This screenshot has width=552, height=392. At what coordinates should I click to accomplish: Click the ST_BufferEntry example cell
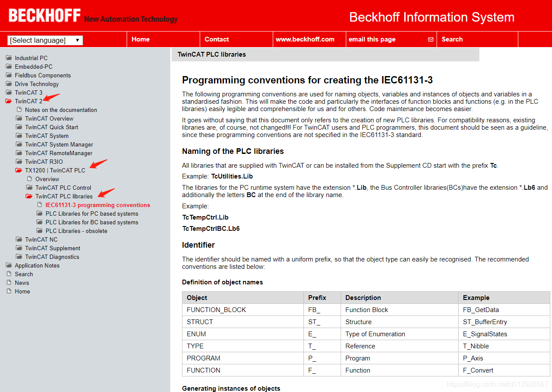[x=504, y=322]
